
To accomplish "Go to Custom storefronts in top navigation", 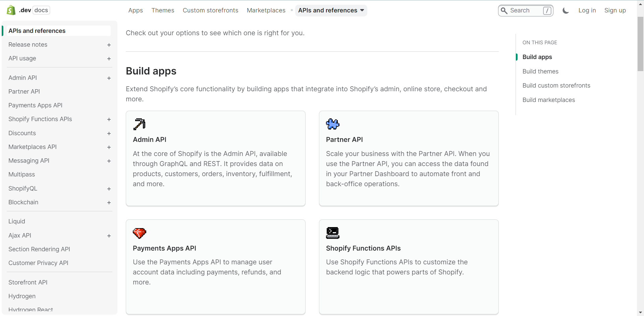I will pyautogui.click(x=210, y=10).
